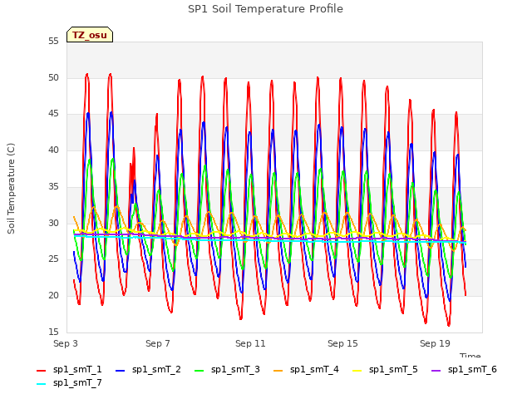Click the Sep 15 x-axis tick label
Viewport: 532px width, 399px height.
pyautogui.click(x=342, y=343)
